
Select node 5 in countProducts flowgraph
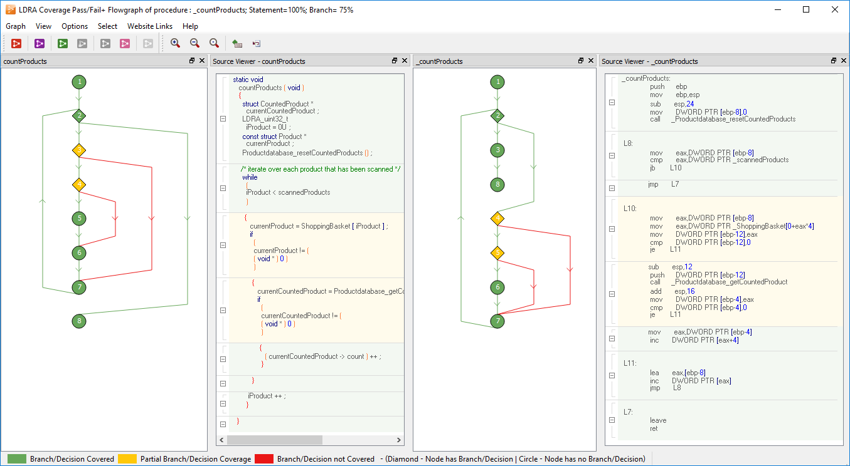point(79,218)
